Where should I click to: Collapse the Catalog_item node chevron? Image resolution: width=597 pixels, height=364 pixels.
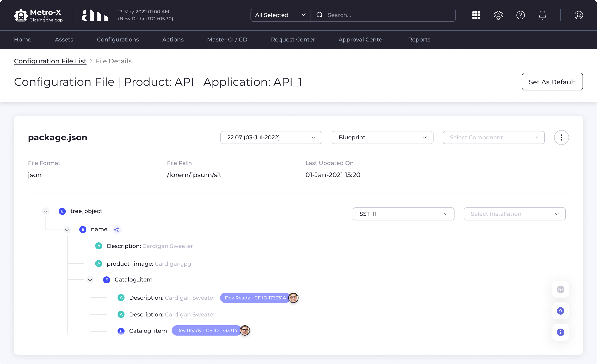90,280
